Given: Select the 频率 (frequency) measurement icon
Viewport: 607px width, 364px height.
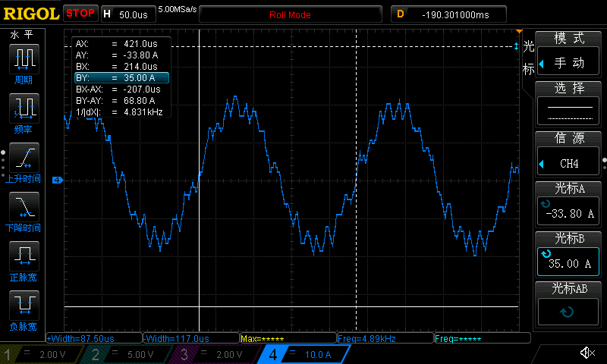Looking at the screenshot, I should 24,108.
